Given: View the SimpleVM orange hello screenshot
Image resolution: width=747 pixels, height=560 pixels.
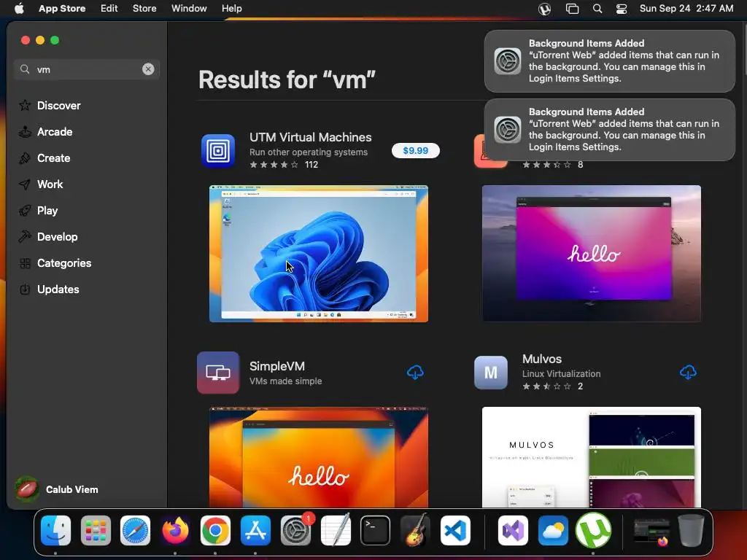Looking at the screenshot, I should (319, 457).
